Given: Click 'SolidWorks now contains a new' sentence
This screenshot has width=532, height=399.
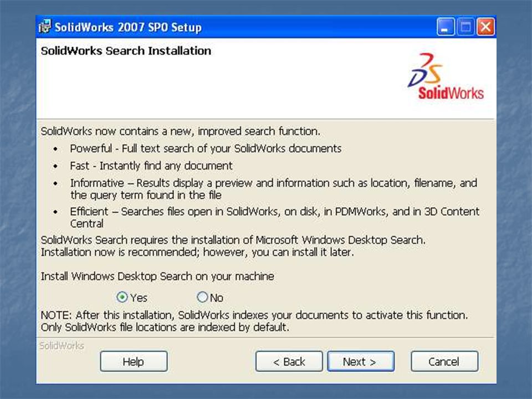Looking at the screenshot, I should [181, 131].
